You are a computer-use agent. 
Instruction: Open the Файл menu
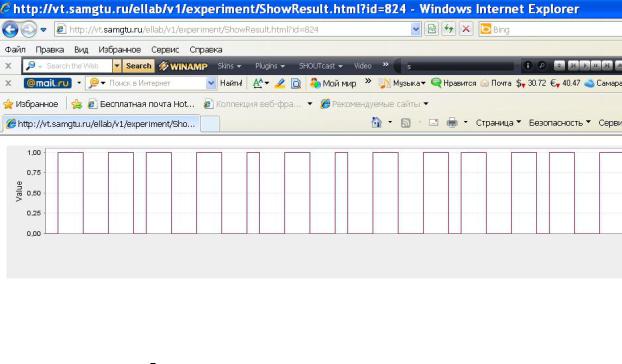coord(15,50)
